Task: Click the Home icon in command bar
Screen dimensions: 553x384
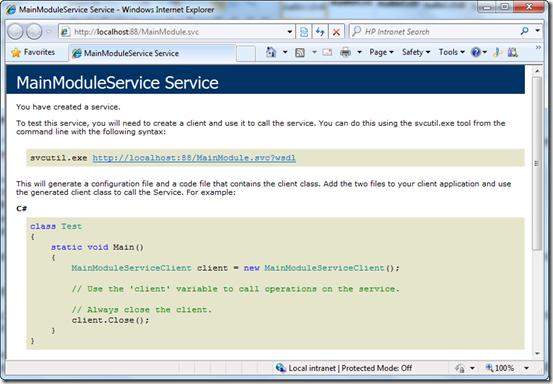Action: (271, 53)
